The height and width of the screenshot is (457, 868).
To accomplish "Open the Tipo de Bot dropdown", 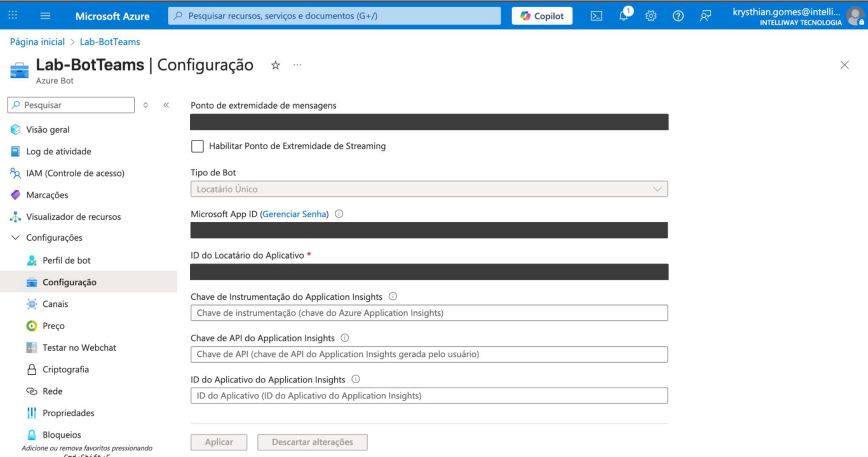I will (429, 189).
